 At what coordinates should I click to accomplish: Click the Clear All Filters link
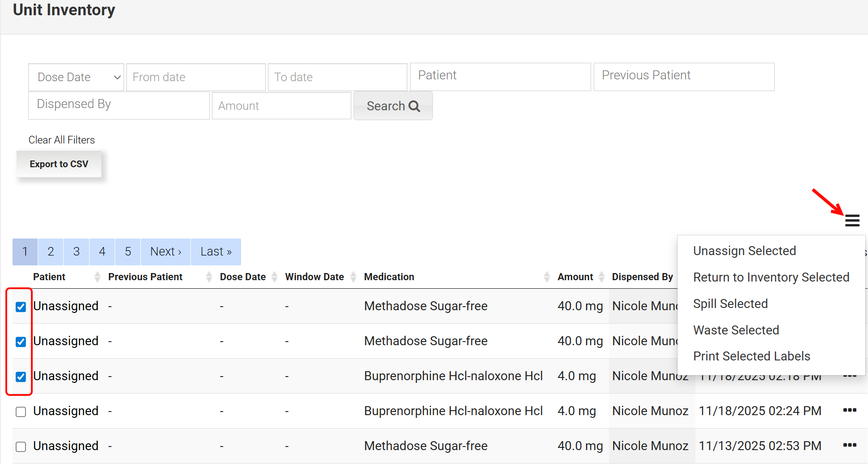click(62, 140)
